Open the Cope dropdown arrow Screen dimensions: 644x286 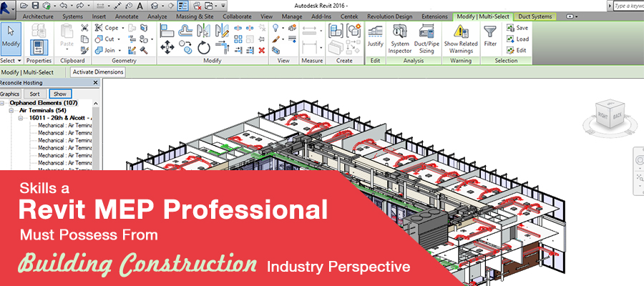[122, 28]
